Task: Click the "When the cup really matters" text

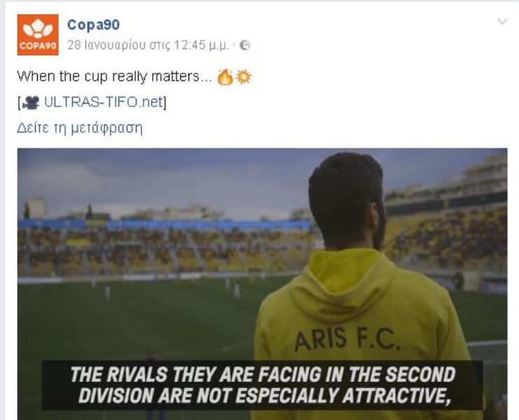Action: 114,76
